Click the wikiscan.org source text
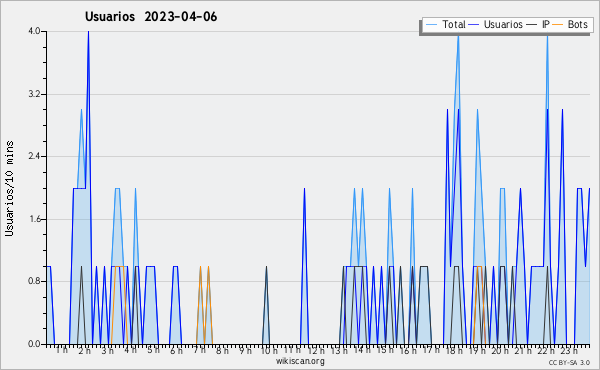 click(x=300, y=361)
